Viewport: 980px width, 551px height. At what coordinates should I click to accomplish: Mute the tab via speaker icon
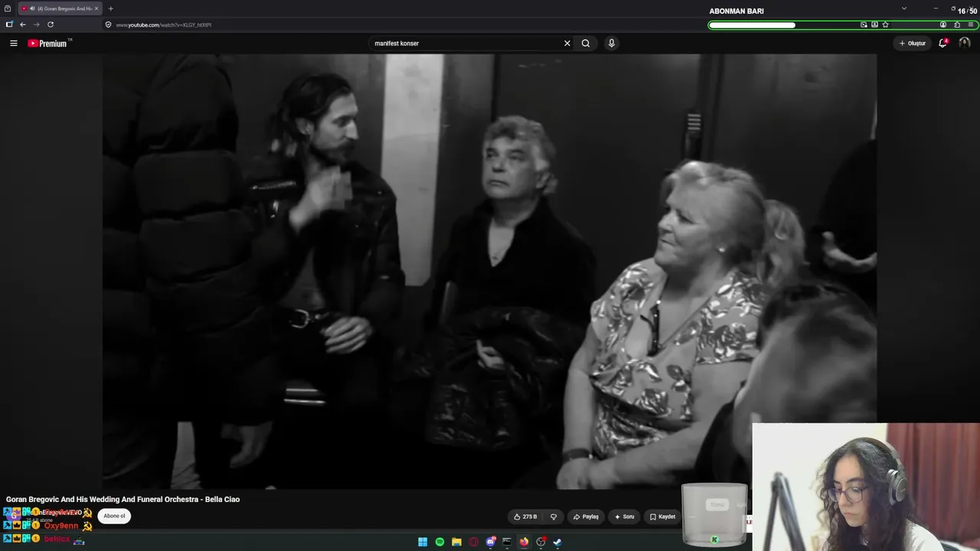pos(31,8)
